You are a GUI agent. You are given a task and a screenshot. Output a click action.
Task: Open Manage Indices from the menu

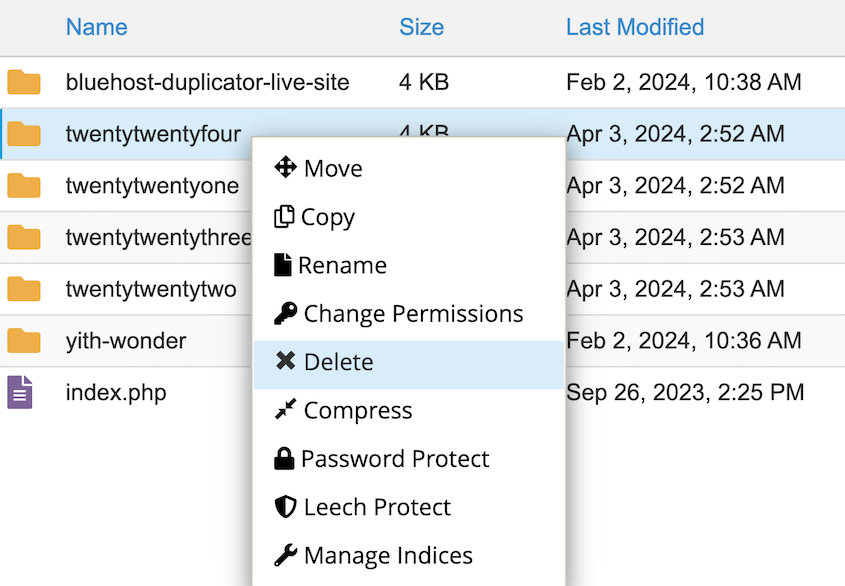410,555
